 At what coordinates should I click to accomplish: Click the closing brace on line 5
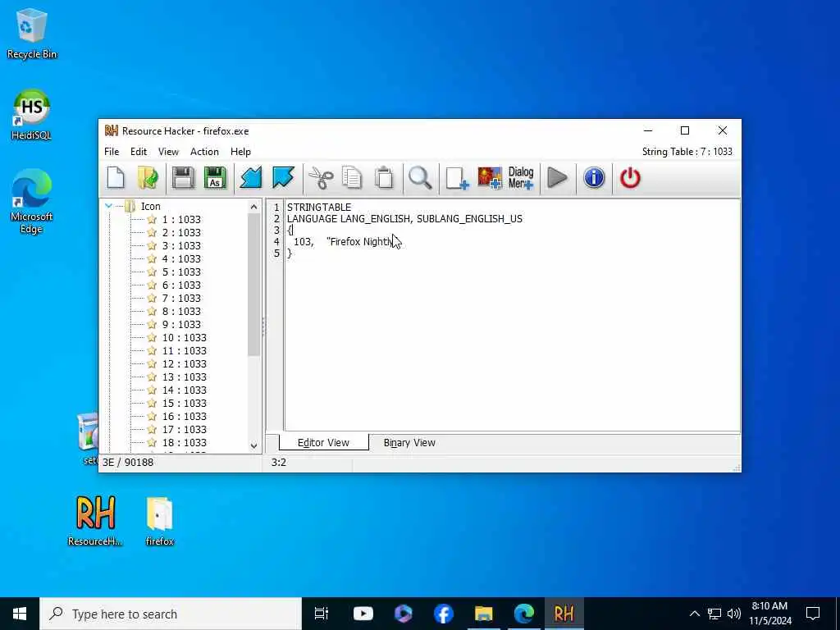click(290, 253)
